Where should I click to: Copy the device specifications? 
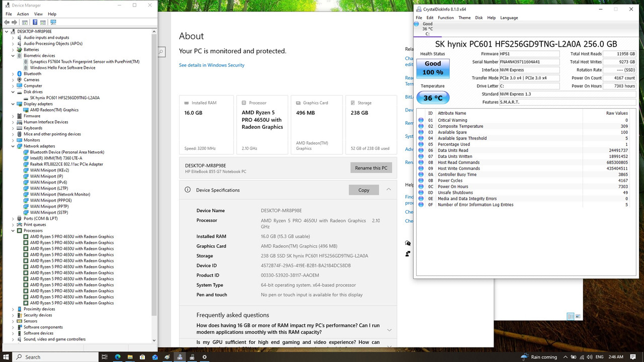point(364,190)
